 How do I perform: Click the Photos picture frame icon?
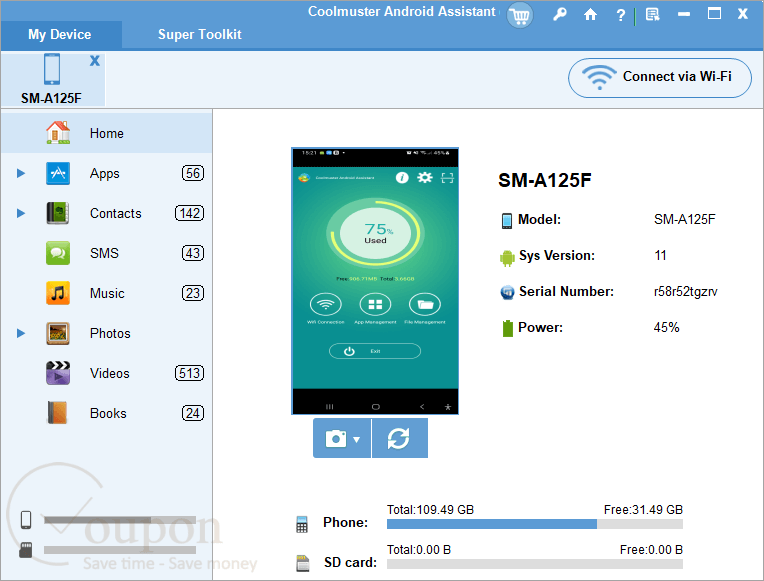pos(58,333)
